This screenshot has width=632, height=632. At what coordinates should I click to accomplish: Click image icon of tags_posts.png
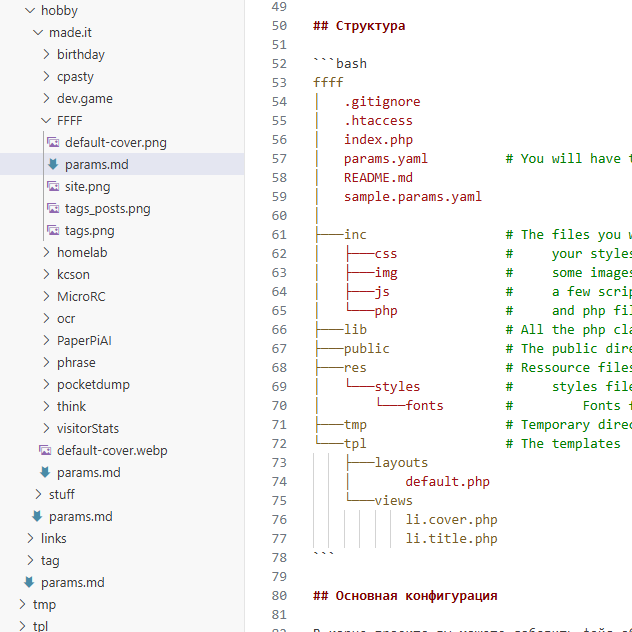53,208
